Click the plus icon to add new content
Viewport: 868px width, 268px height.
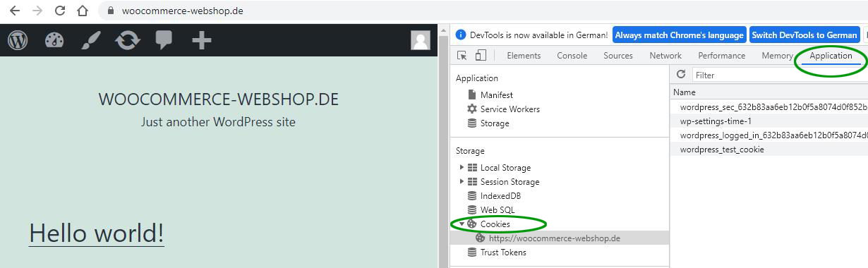click(202, 40)
